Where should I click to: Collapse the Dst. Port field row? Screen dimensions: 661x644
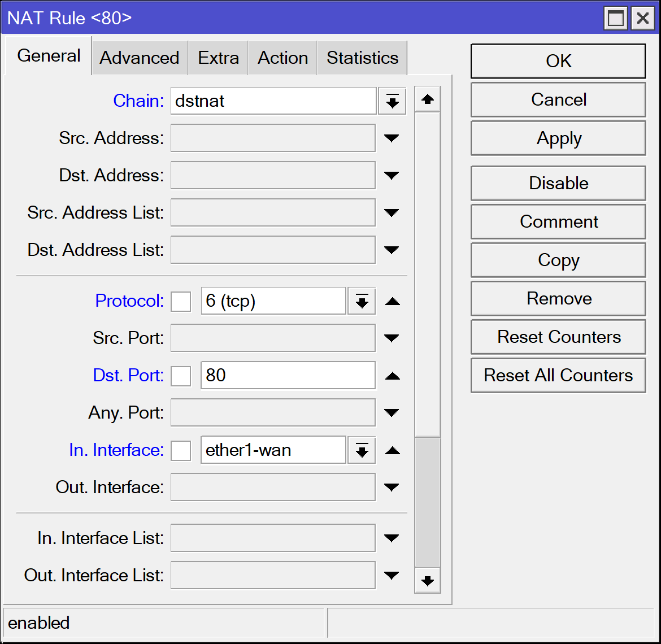(392, 376)
